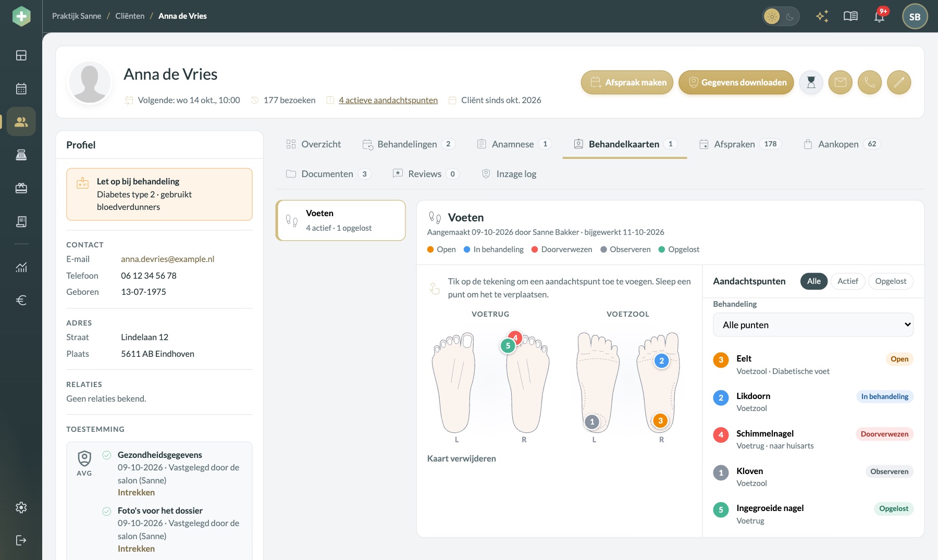The width and height of the screenshot is (938, 560).
Task: Select the Opgelost filter pill
Action: click(891, 281)
